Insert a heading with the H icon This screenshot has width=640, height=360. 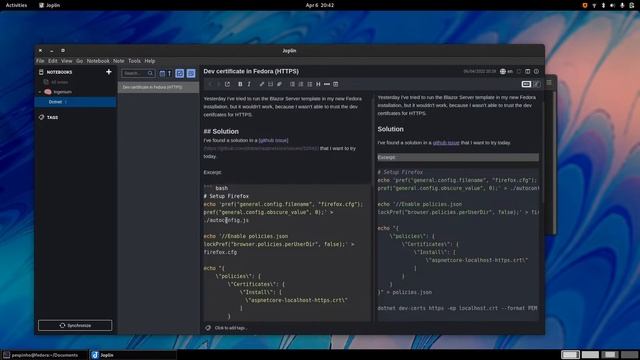click(x=318, y=84)
